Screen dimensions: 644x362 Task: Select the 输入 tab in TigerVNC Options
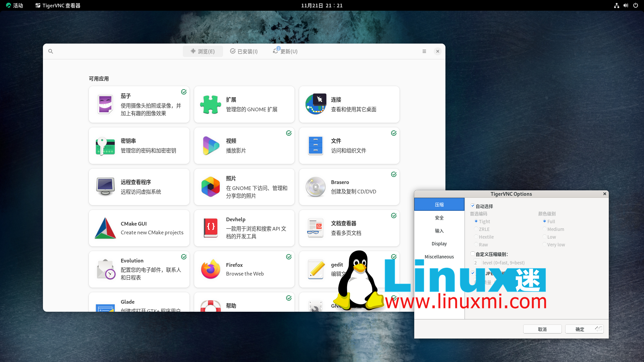tap(439, 231)
